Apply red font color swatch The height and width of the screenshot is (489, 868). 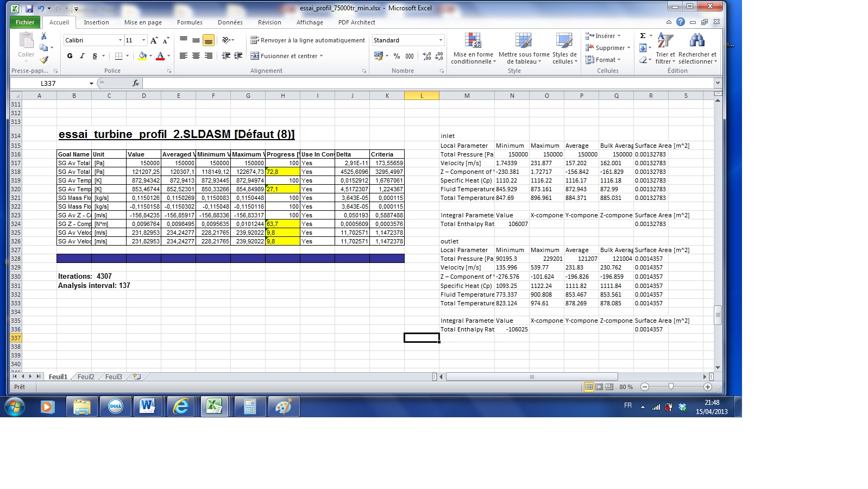[x=160, y=56]
